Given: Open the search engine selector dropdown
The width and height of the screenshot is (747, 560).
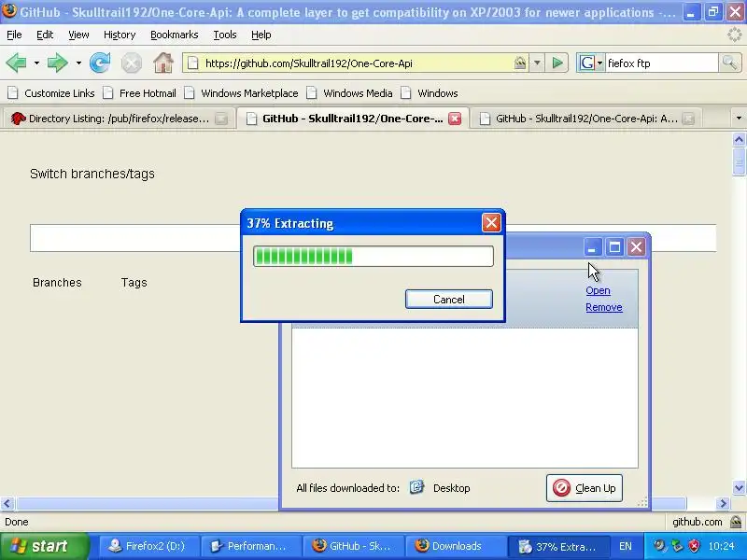Looking at the screenshot, I should click(x=599, y=63).
